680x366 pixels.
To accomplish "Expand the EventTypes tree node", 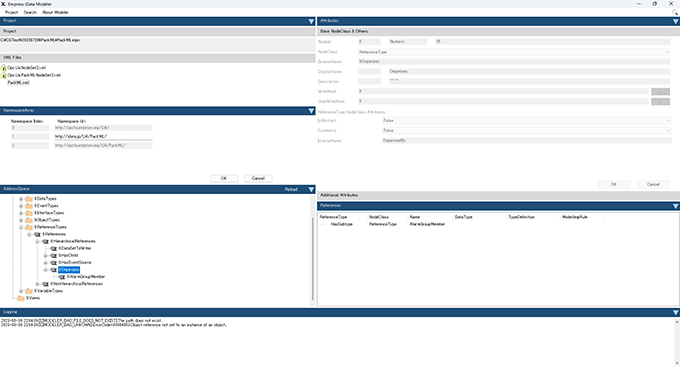I will click(21, 206).
